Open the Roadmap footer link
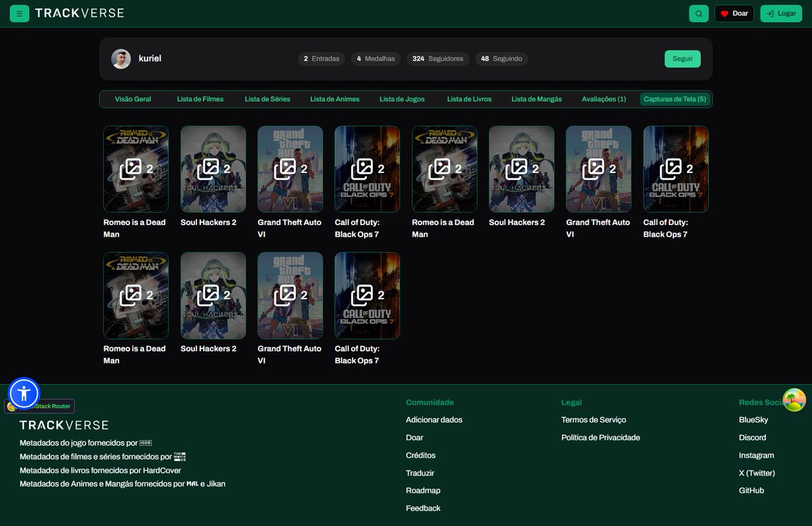 pyautogui.click(x=423, y=490)
